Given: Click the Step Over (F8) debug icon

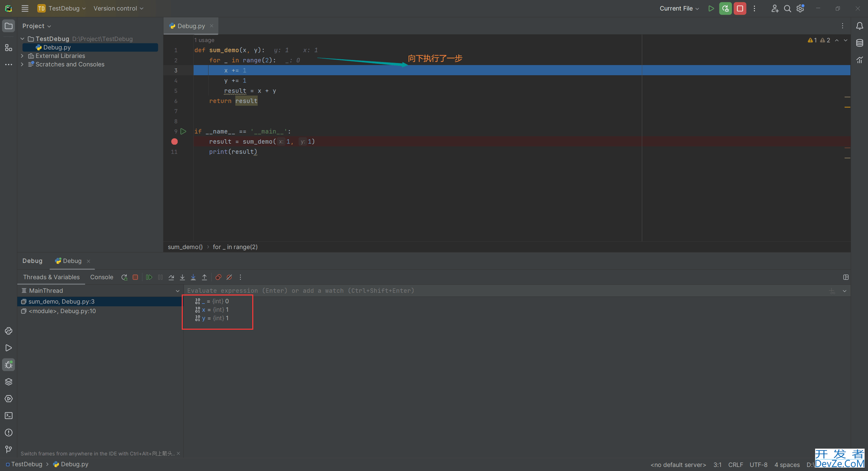Looking at the screenshot, I should (171, 277).
